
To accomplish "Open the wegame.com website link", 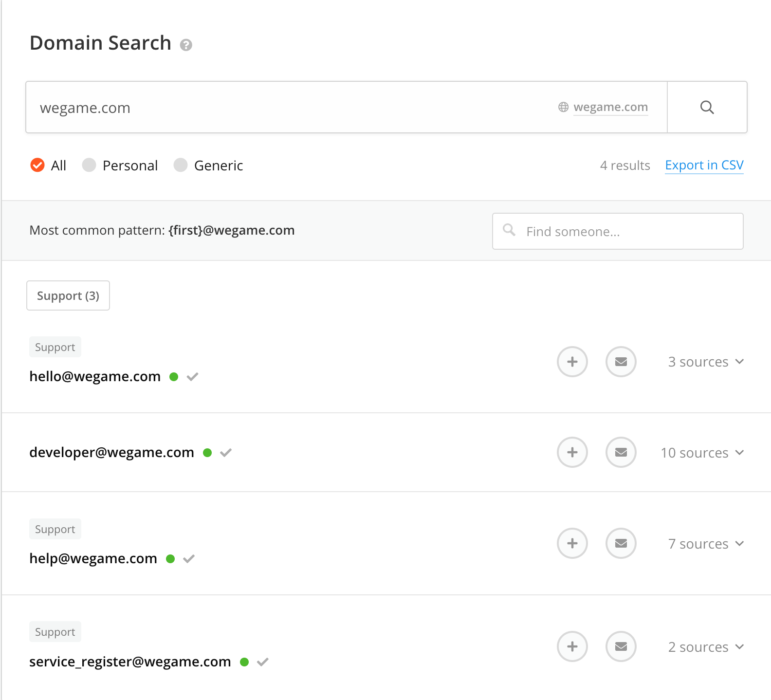I will (x=610, y=107).
